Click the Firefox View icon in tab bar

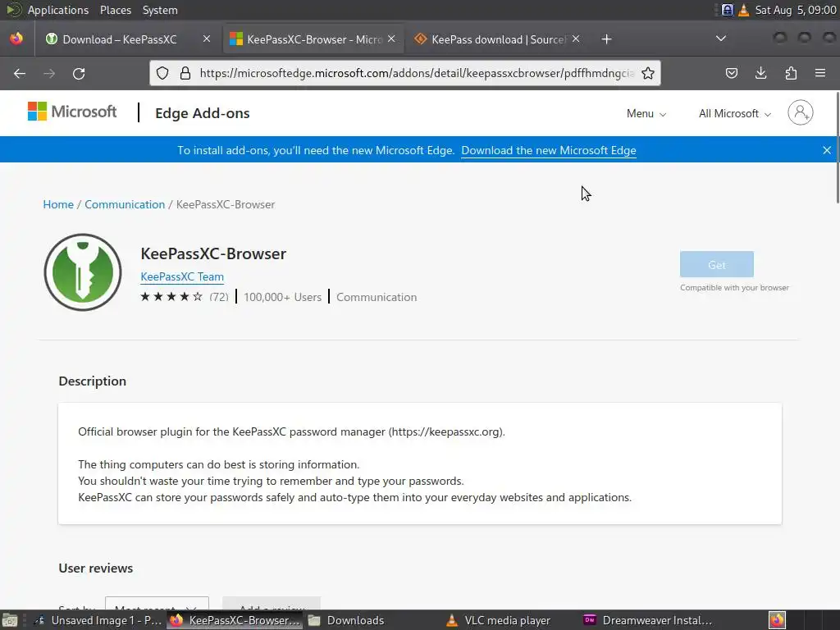(x=16, y=39)
